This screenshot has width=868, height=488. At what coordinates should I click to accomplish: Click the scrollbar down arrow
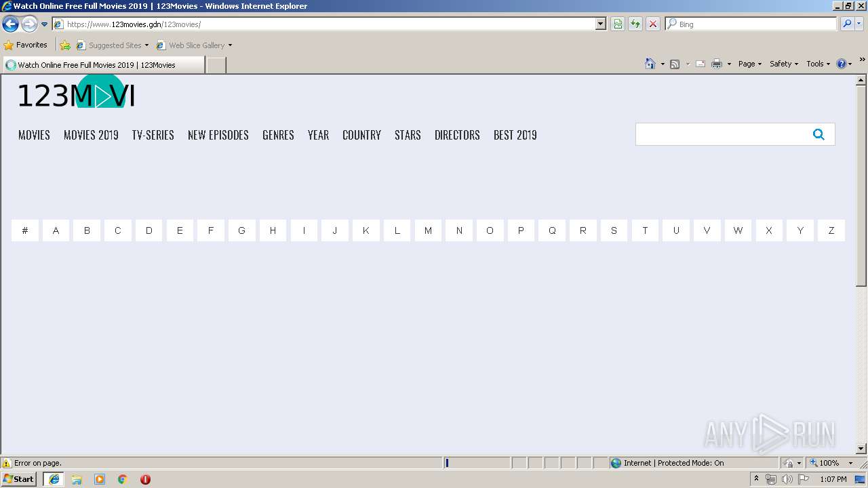[x=861, y=449]
